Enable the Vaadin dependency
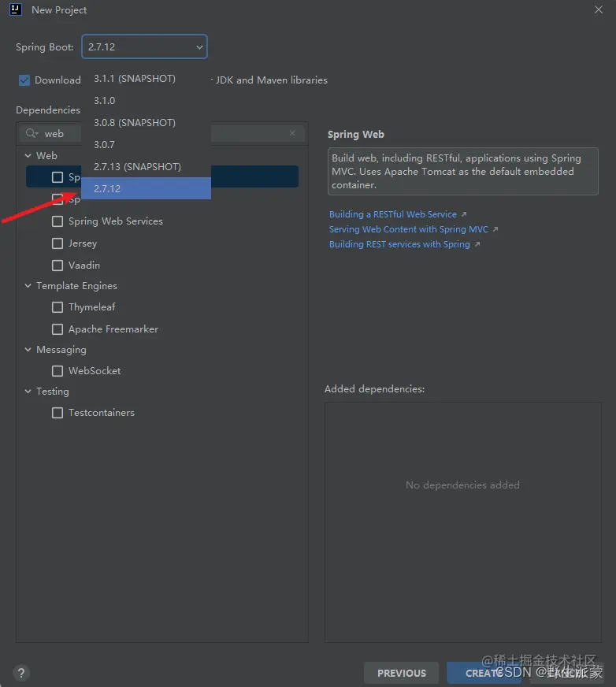The image size is (616, 687). pos(58,265)
